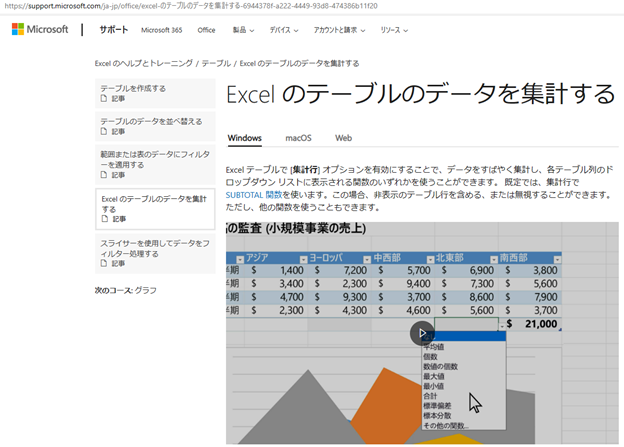The height and width of the screenshot is (447, 624).
Task: Play the video with the play button
Action: (422, 333)
